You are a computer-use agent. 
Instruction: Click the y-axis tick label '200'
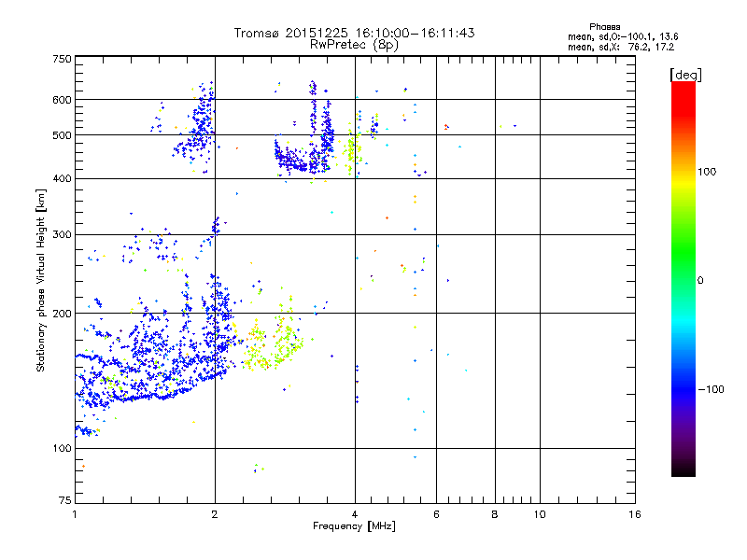click(63, 314)
